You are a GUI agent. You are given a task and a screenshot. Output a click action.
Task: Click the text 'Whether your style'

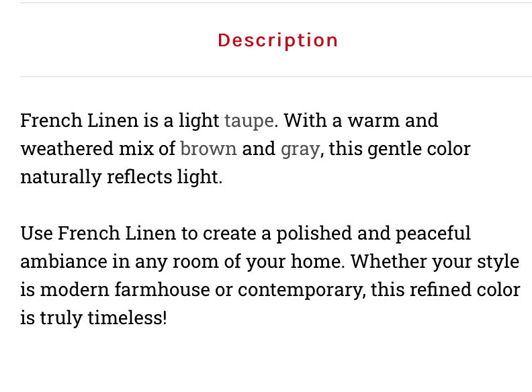point(435,262)
